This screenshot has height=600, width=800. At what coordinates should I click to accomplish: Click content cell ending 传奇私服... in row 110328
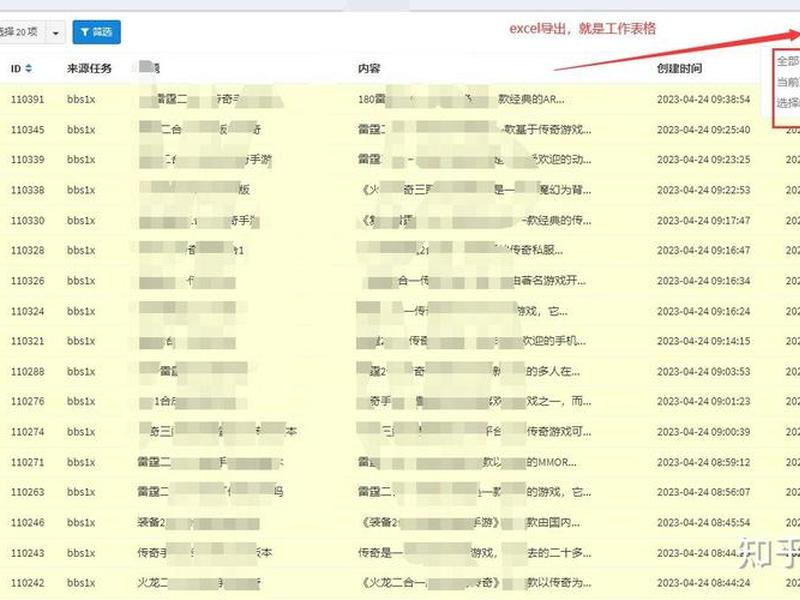(x=460, y=251)
